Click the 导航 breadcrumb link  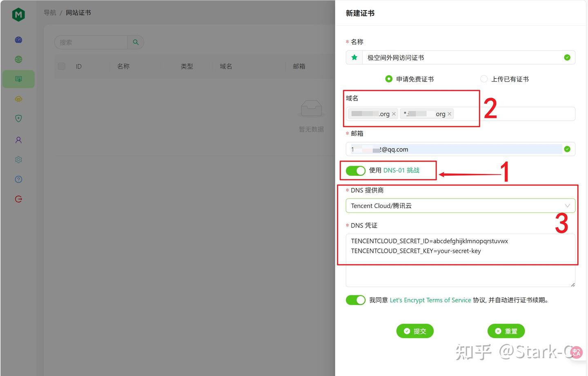coord(49,13)
